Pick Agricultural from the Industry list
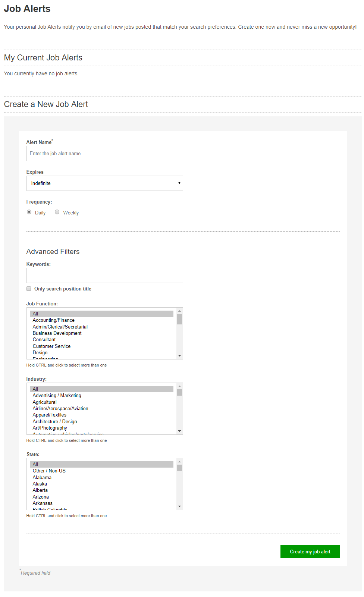Image resolution: width=364 pixels, height=597 pixels. coord(44,402)
